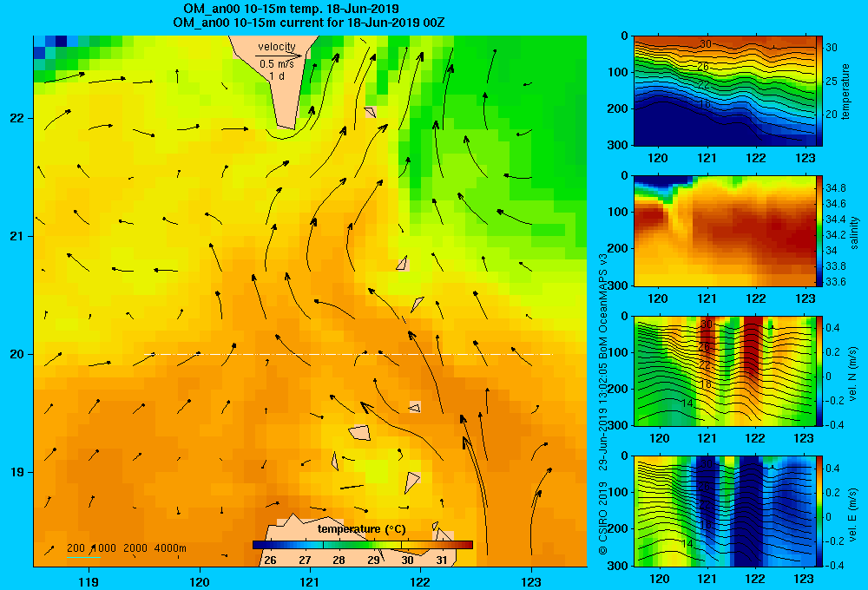This screenshot has width=868, height=590.
Task: Click the vertical '© CSIRO 2019' copyright text
Action: 603,517
